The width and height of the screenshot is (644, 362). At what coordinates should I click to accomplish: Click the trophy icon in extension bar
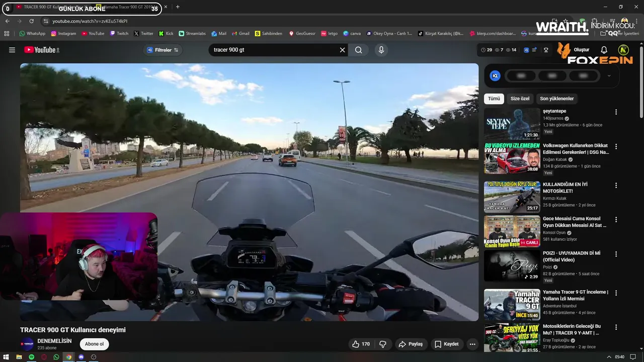coord(546,50)
